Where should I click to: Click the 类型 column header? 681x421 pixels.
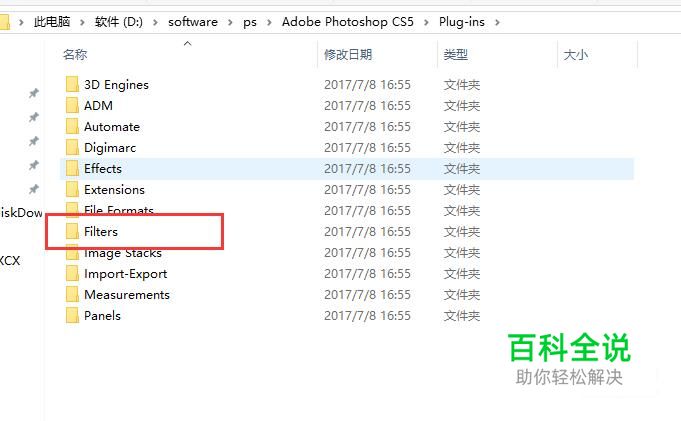(456, 55)
